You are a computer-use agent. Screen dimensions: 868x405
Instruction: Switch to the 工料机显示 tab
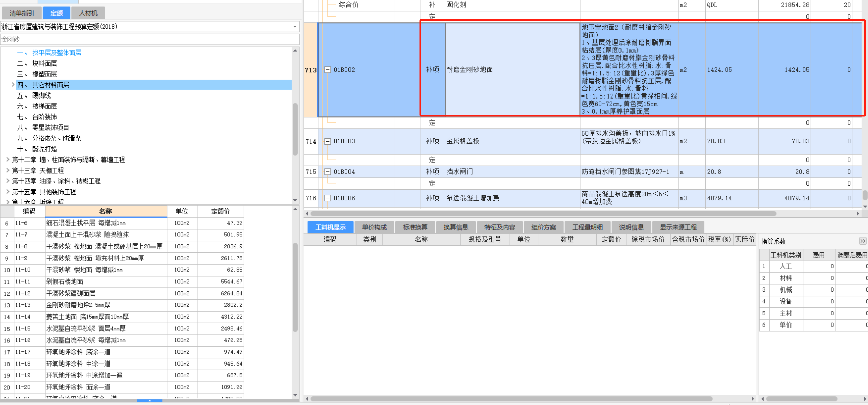click(x=330, y=227)
